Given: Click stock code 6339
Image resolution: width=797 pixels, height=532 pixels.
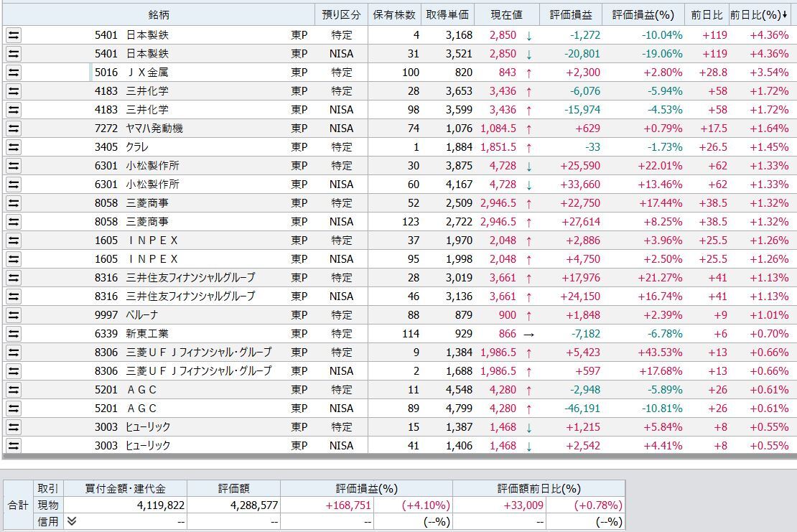Looking at the screenshot, I should tap(106, 334).
